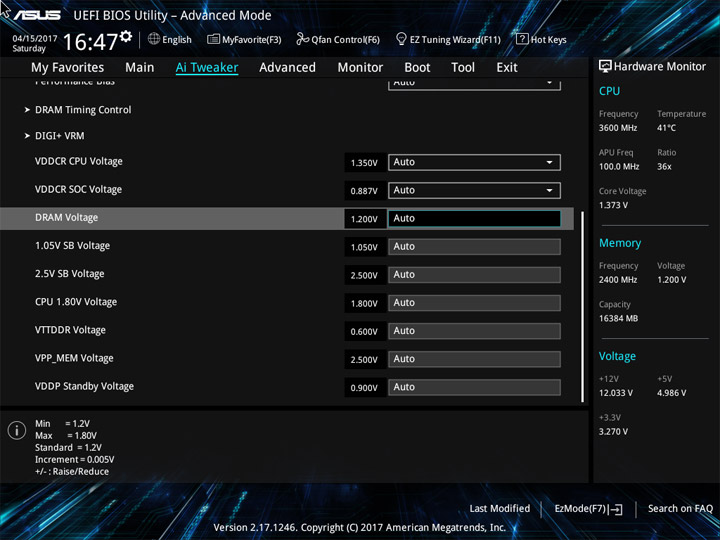The height and width of the screenshot is (540, 720).
Task: Click the Memory heading in Hardware Monitor
Action: point(620,243)
